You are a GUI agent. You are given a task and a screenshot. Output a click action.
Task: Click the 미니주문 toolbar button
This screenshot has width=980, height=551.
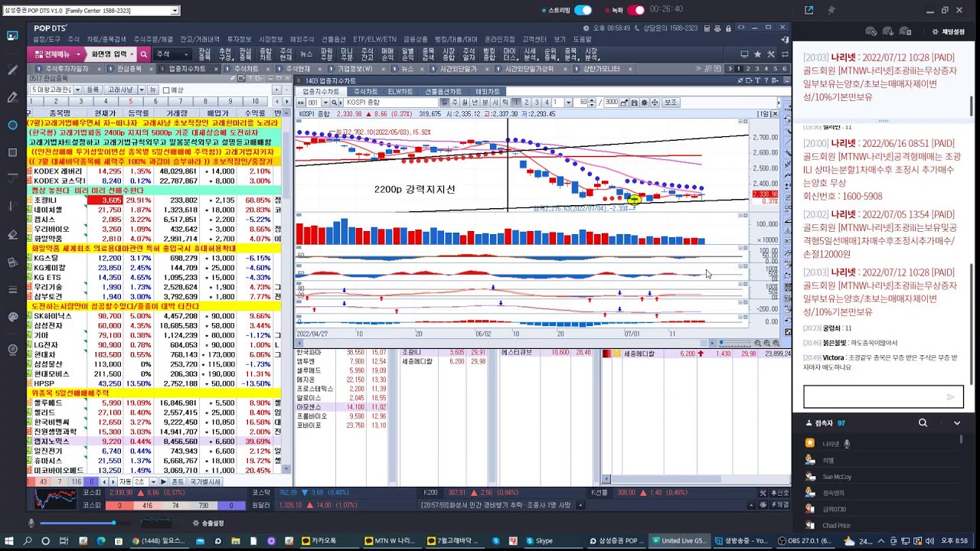coord(346,54)
